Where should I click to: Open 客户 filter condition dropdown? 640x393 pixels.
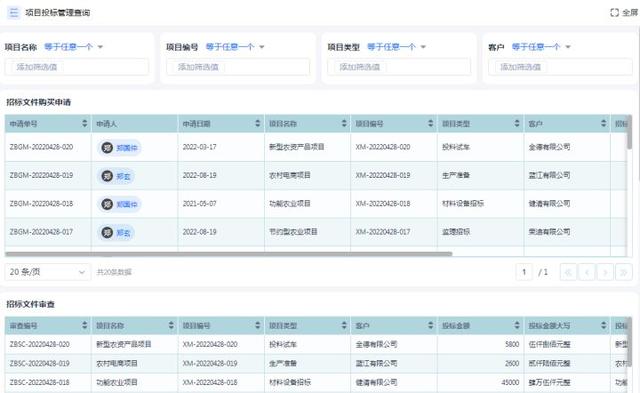coord(541,47)
